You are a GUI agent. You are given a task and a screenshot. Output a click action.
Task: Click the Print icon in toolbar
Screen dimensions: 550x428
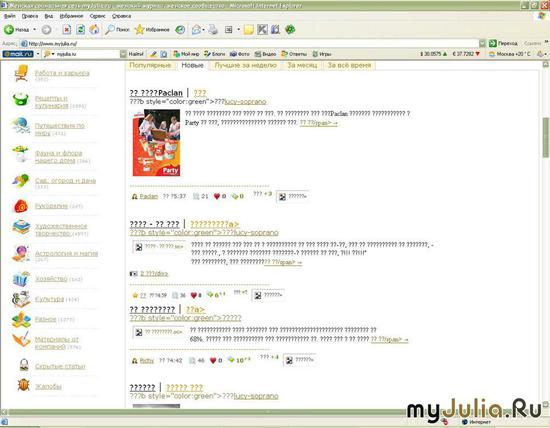click(213, 30)
